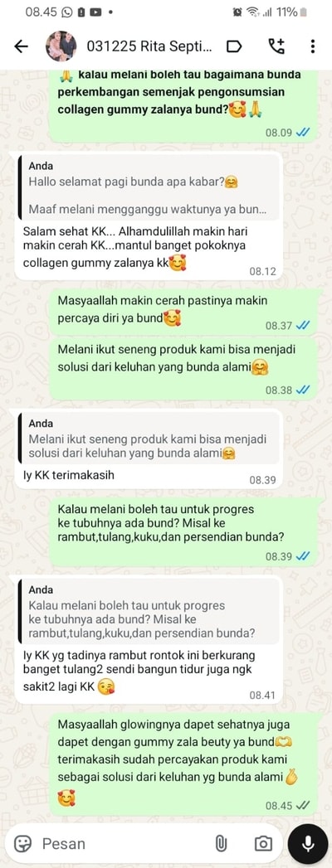Tap the microphone voice message button

(x=309, y=843)
